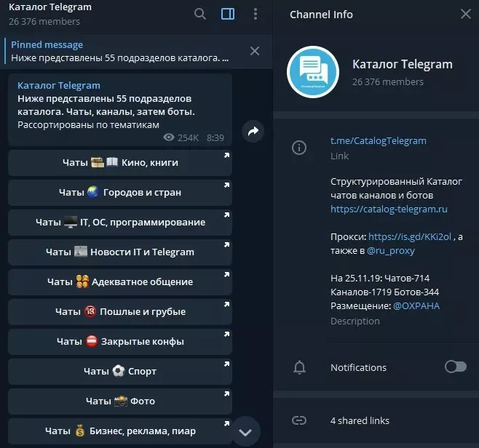Jump to bottom with down chevron button

245,431
